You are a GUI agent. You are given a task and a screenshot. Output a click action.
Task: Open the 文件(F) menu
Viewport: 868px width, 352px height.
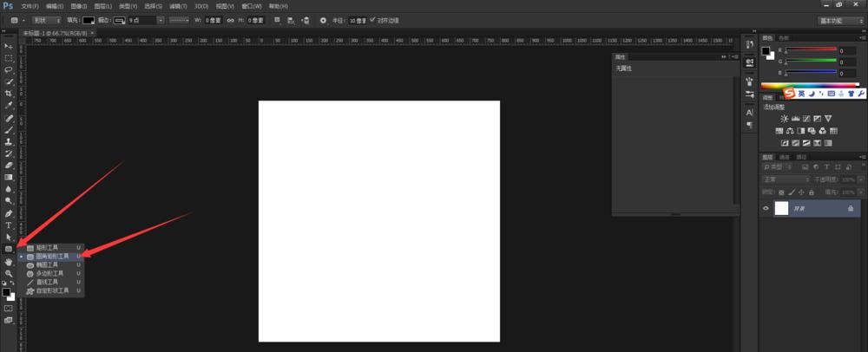pyautogui.click(x=30, y=6)
